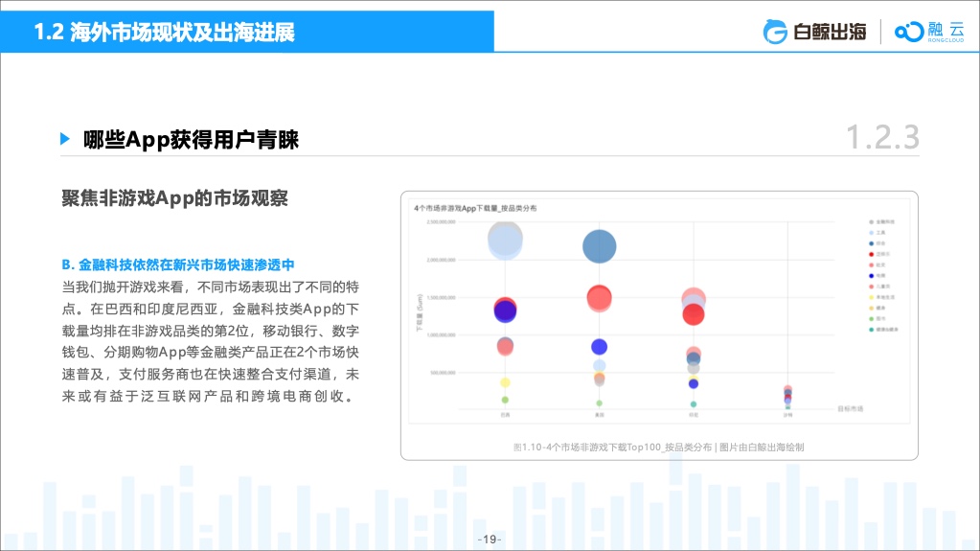Click the light-blue 工具 legend dot
The height and width of the screenshot is (551, 980).
[x=871, y=233]
